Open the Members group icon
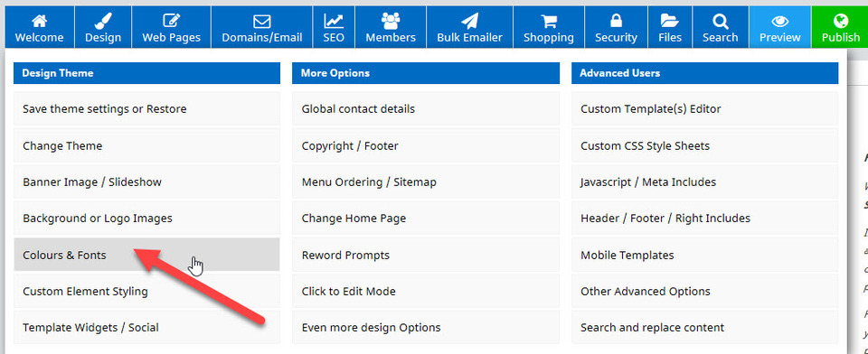The height and width of the screenshot is (354, 868). 391,21
